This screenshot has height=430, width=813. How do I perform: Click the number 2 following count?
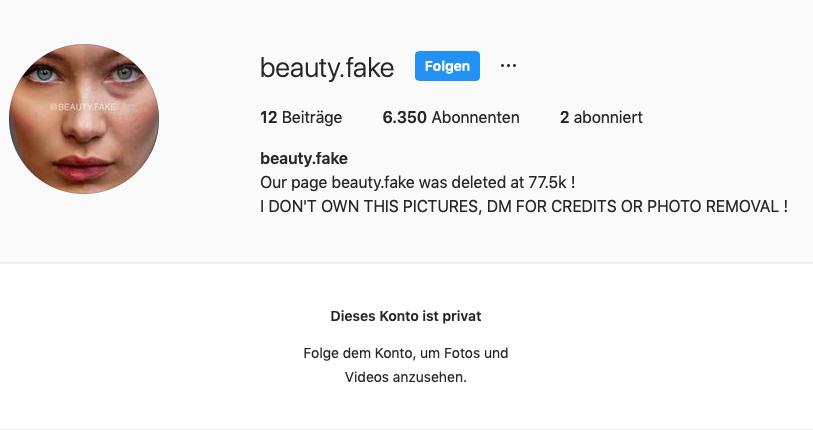tap(565, 117)
